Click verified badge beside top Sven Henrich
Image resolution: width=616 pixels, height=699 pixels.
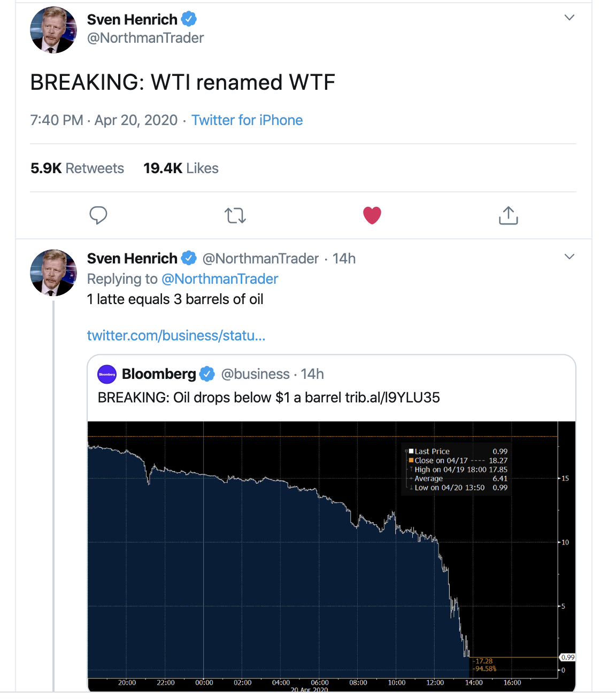(189, 19)
